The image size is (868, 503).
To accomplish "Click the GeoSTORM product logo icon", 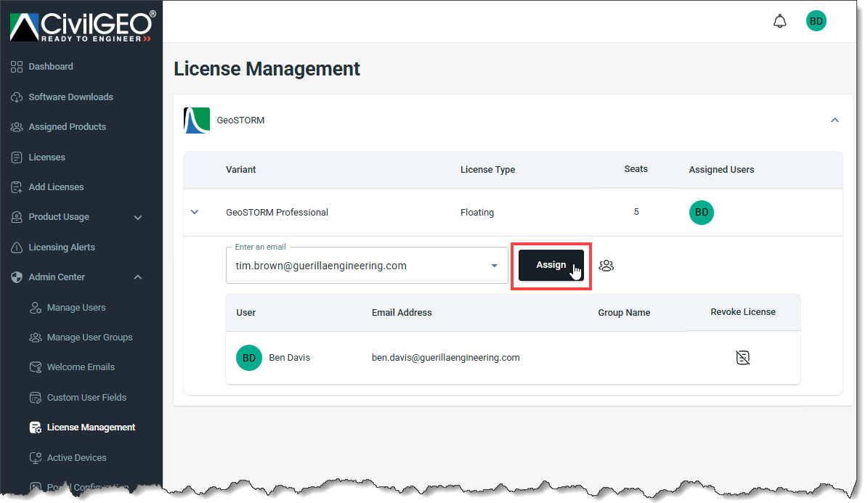I will [196, 120].
